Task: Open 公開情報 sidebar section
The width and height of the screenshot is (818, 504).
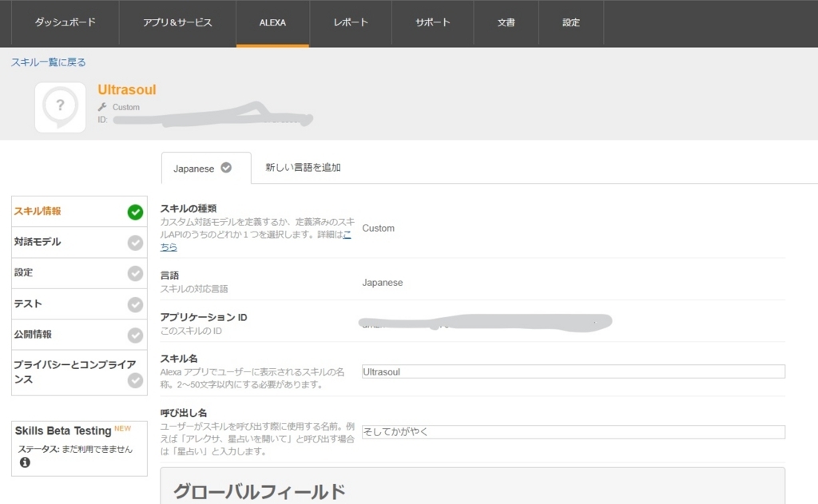Action: (x=79, y=335)
